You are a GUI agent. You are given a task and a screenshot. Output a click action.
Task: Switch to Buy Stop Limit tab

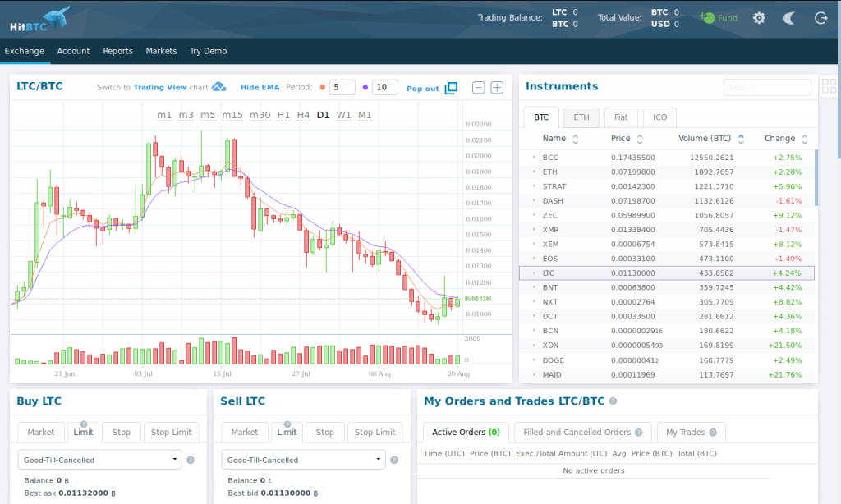[x=171, y=432]
